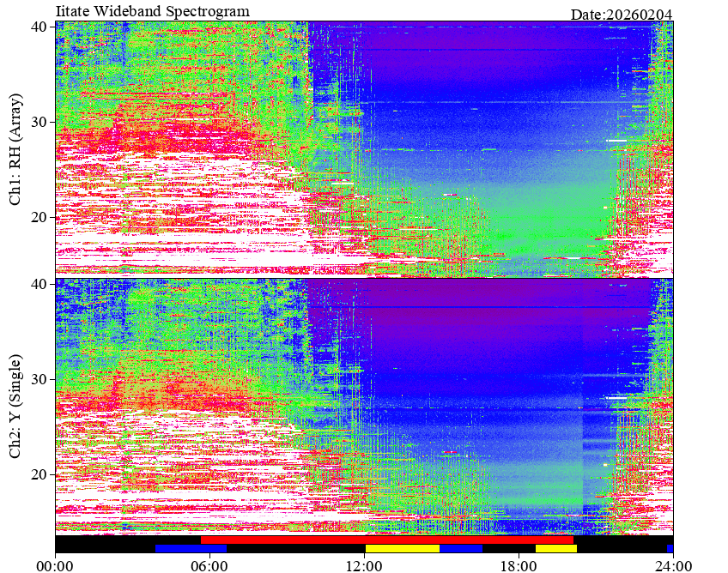Click the 00:00 time axis label
Viewport: 728px width, 573px height.
tap(56, 566)
